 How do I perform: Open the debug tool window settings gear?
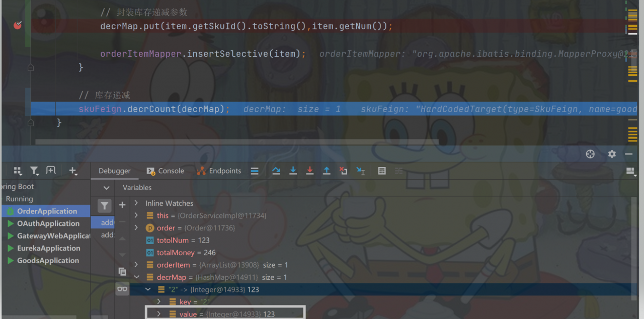(611, 154)
